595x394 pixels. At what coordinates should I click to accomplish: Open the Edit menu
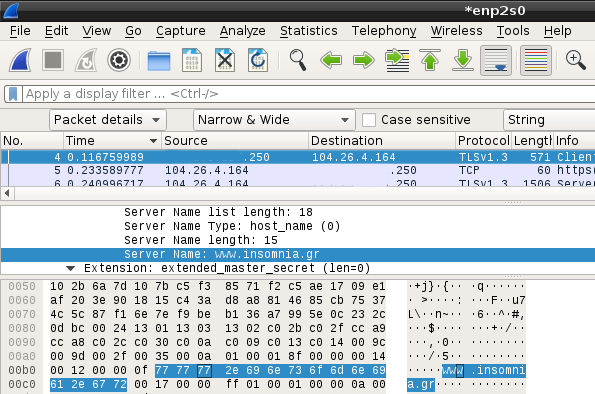tap(56, 31)
